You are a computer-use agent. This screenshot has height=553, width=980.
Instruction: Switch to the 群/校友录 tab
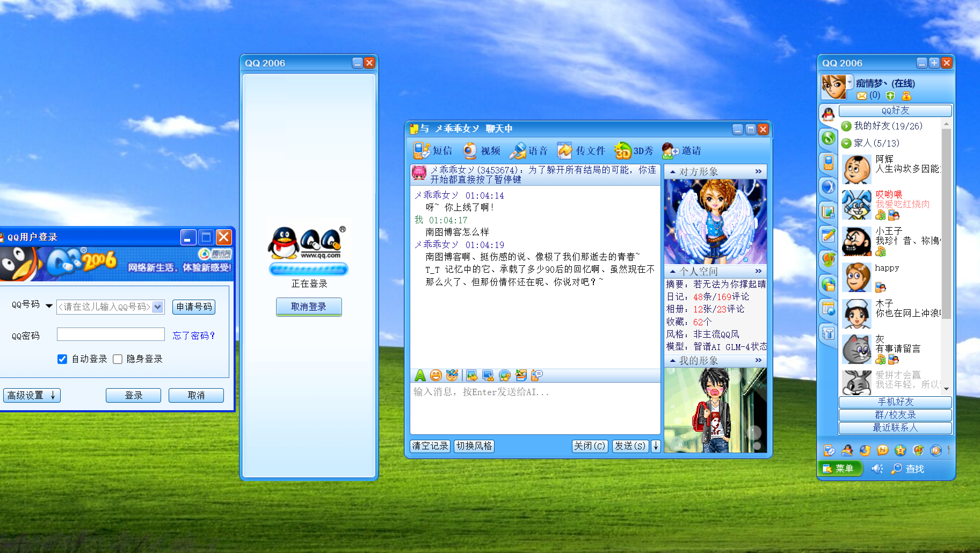[895, 415]
